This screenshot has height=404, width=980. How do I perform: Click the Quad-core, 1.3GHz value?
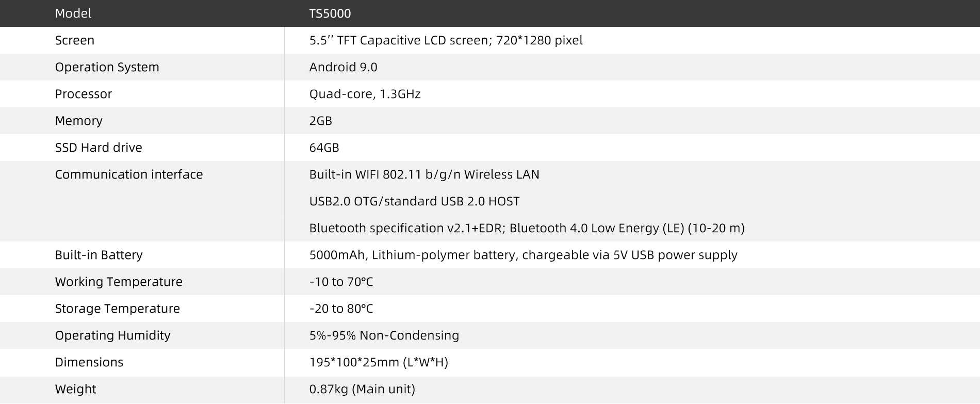point(365,94)
